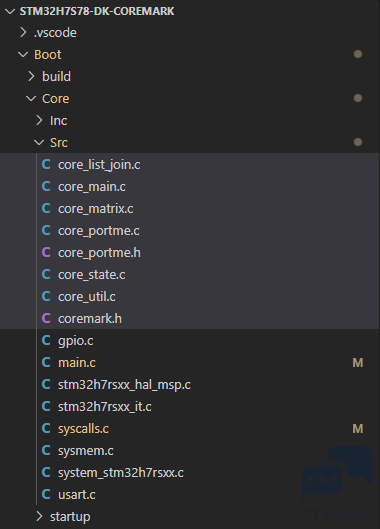Open the file core_main.c
The image size is (380, 529).
pyautogui.click(x=92, y=187)
